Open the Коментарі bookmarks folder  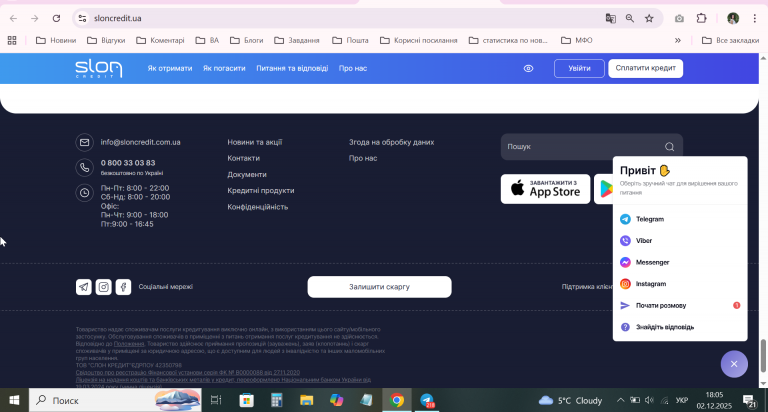click(x=160, y=40)
